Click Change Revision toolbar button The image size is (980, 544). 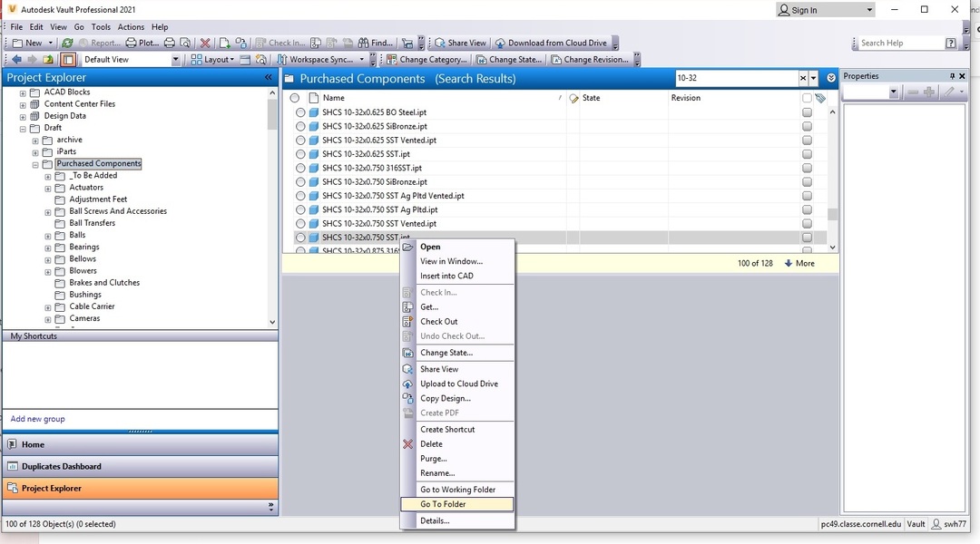point(590,59)
